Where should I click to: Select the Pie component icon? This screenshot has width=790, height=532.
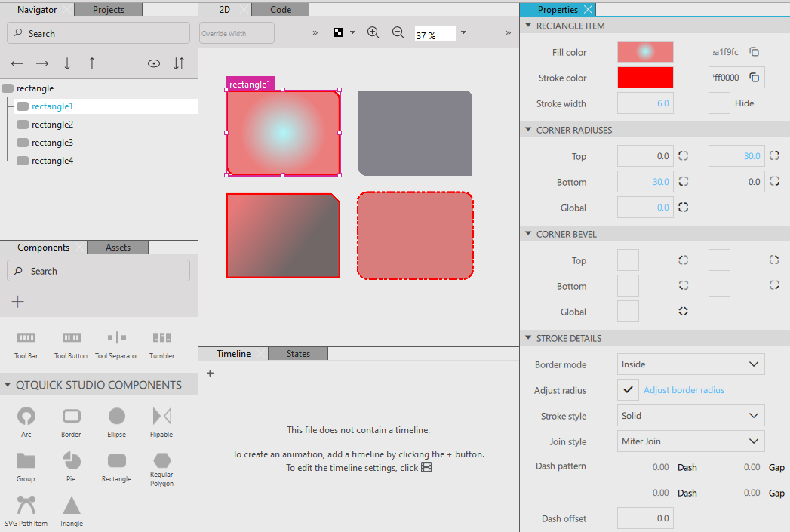pos(71,460)
